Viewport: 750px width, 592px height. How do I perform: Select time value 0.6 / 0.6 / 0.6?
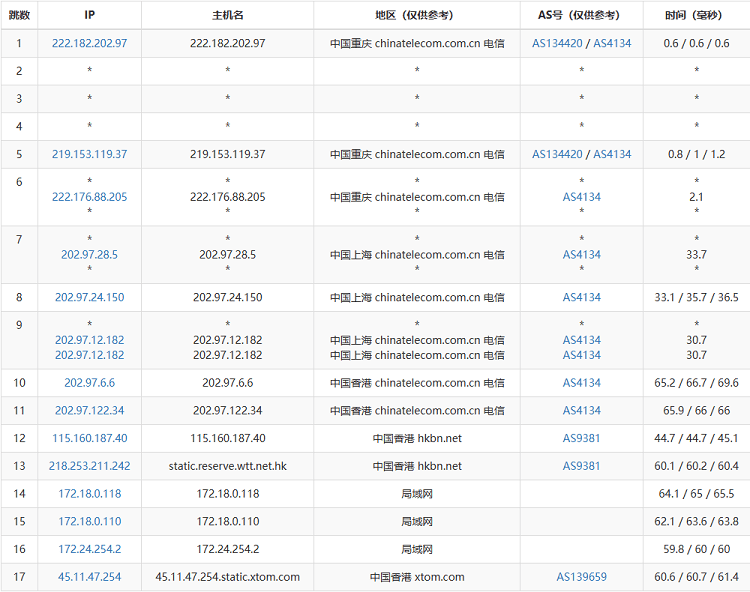696,43
